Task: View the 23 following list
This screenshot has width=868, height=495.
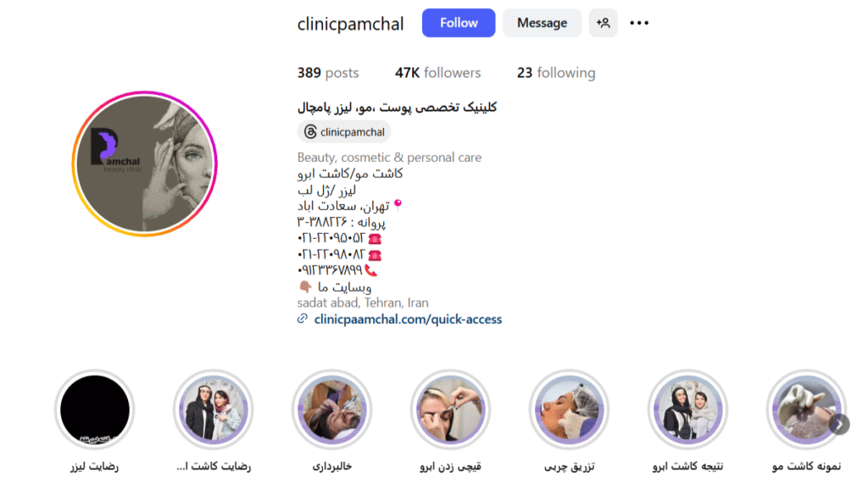Action: pyautogui.click(x=556, y=73)
